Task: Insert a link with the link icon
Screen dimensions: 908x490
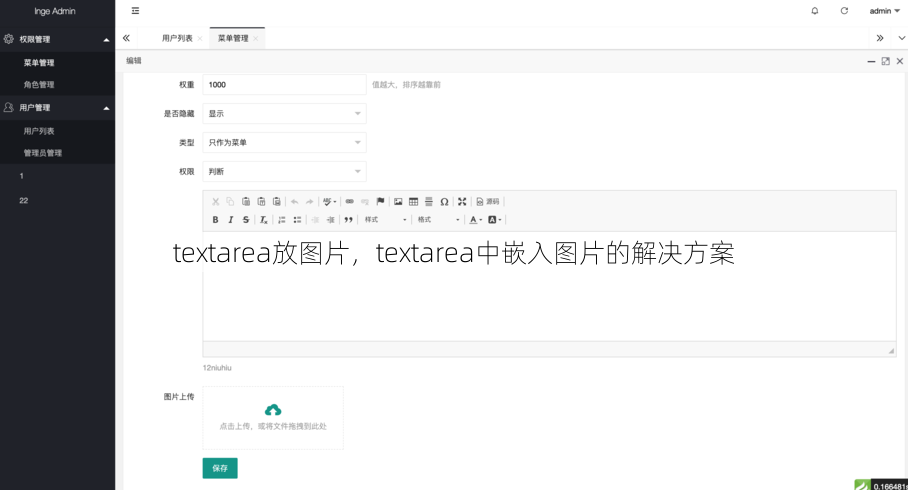Action: [350, 202]
